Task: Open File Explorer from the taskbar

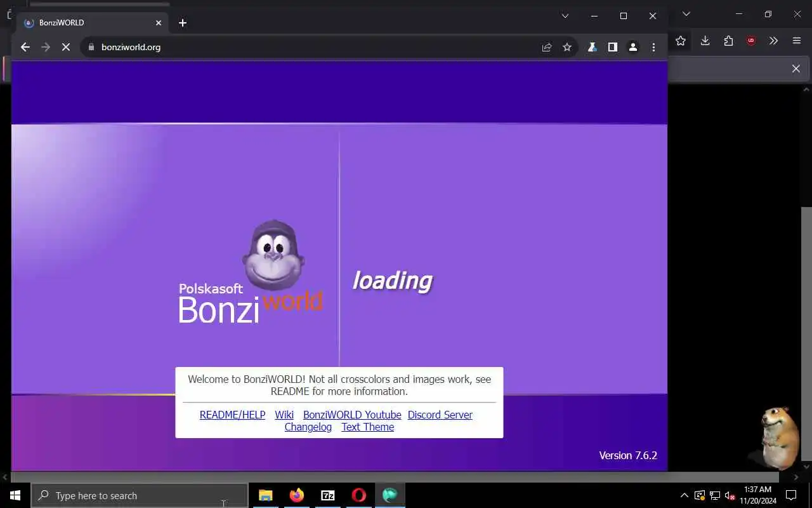Action: (266, 495)
